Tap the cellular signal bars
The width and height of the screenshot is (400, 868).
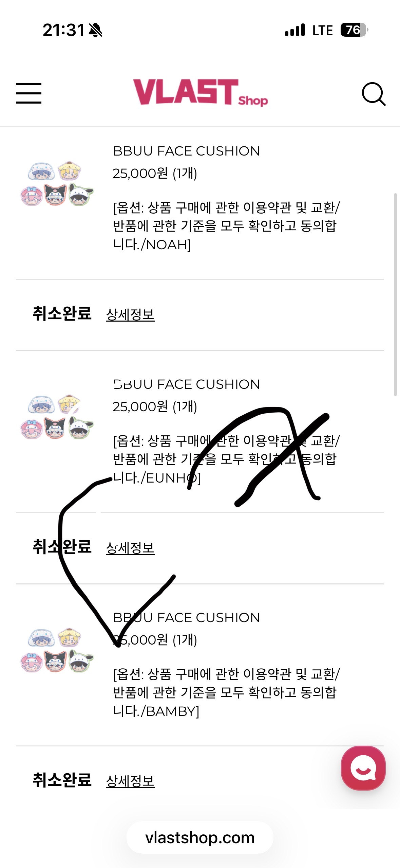click(295, 30)
